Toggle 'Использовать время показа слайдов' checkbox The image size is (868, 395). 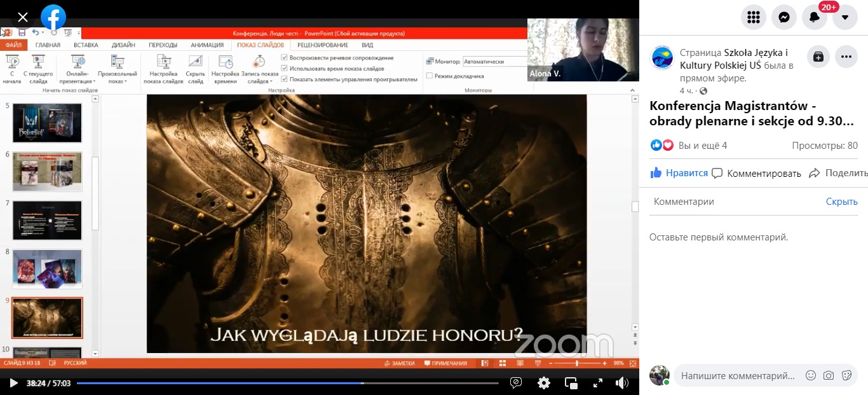[x=285, y=69]
